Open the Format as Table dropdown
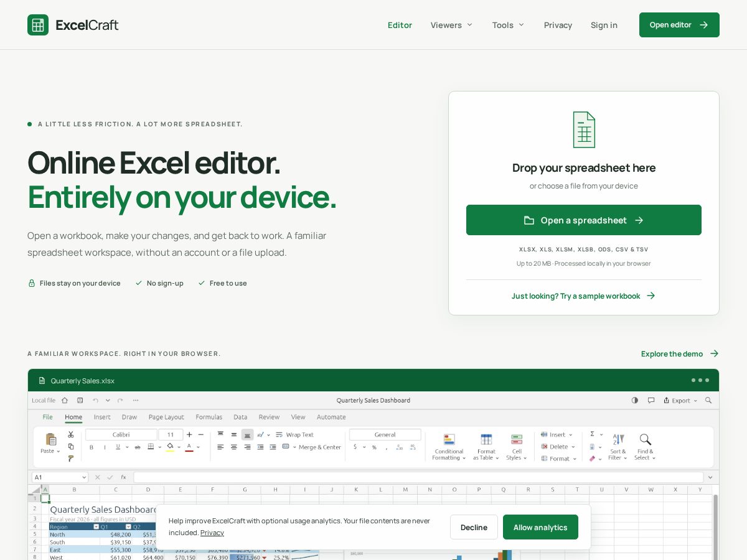The width and height of the screenshot is (747, 560). pyautogui.click(x=486, y=447)
